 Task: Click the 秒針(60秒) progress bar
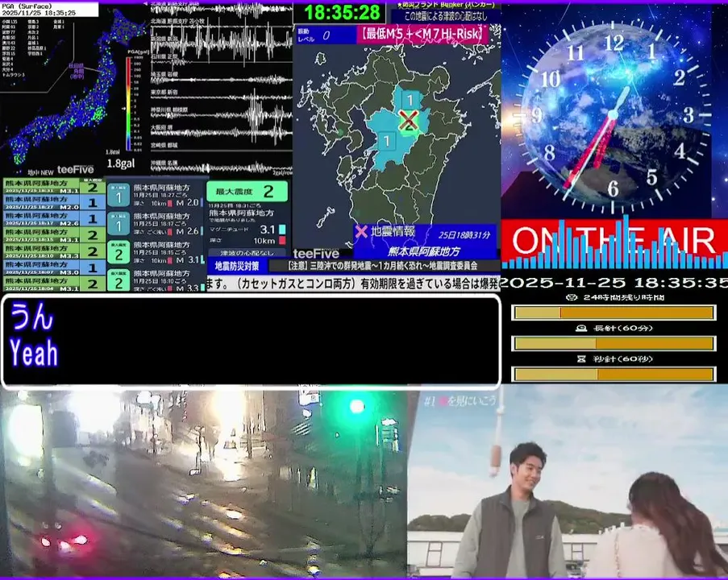pyautogui.click(x=614, y=374)
